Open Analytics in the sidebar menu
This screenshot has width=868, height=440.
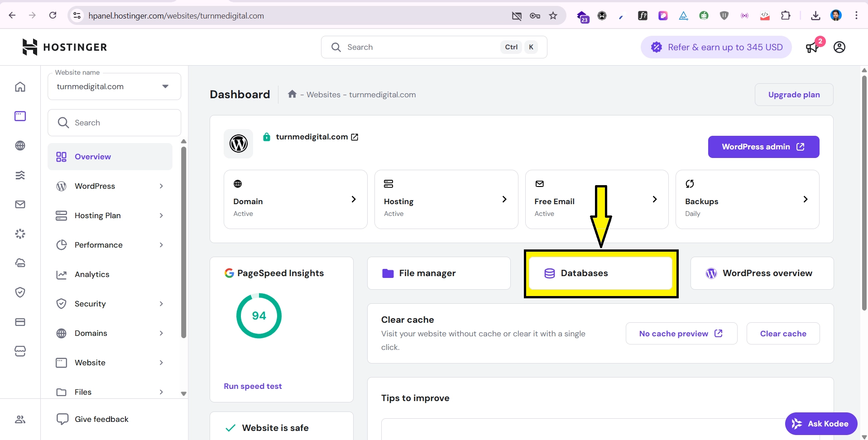point(92,274)
